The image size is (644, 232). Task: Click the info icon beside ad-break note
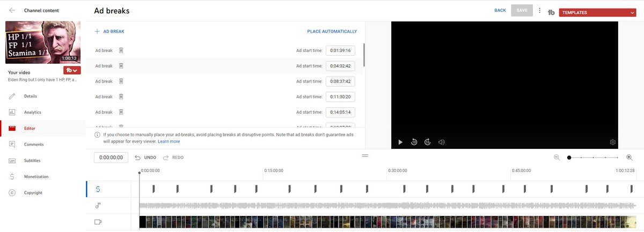pyautogui.click(x=97, y=135)
